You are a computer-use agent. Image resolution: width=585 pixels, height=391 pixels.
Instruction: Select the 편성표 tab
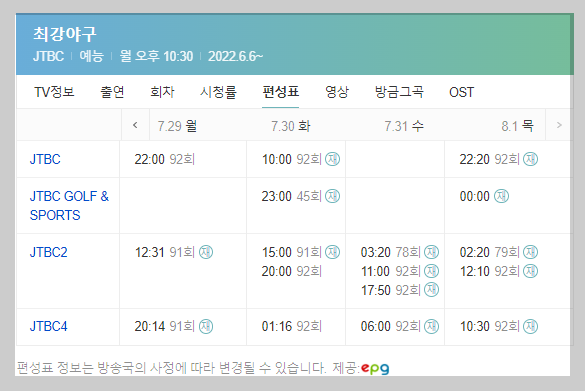click(x=281, y=92)
